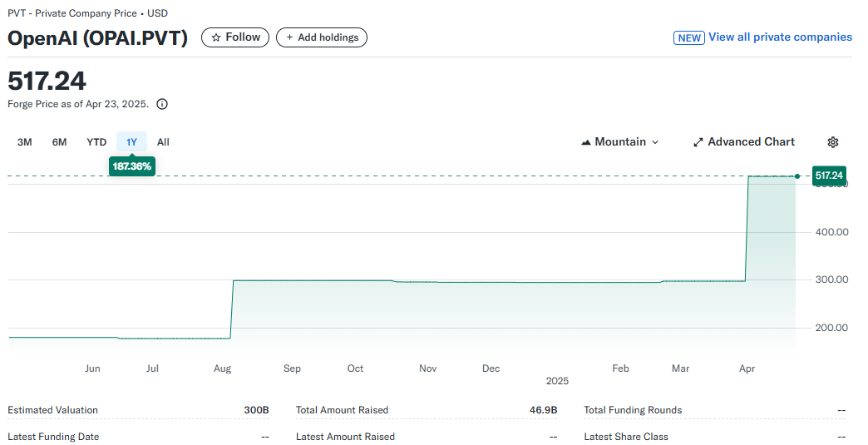
Task: Click the 187.36% change badge
Action: 131,166
